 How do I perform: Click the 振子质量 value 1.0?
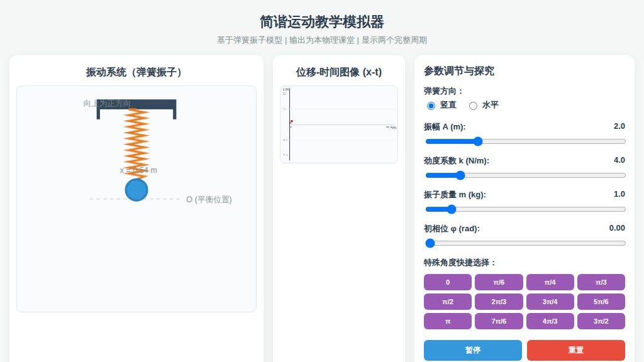(619, 194)
